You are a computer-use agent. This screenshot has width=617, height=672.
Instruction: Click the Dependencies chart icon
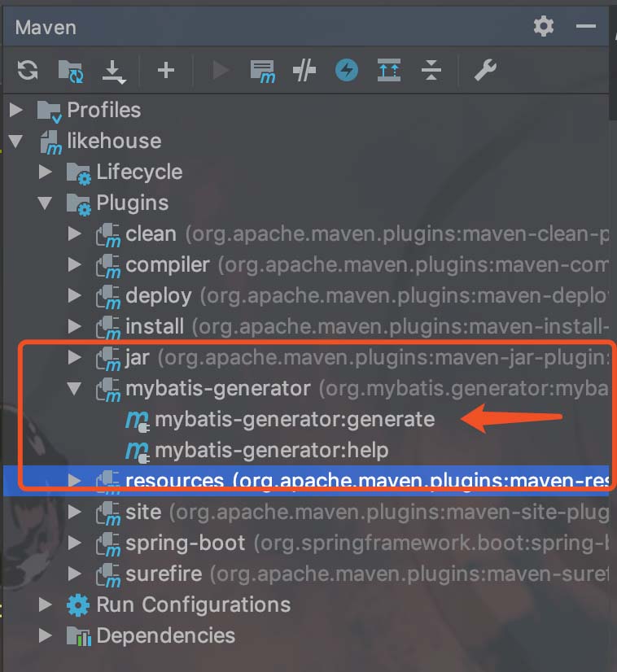[x=78, y=636]
